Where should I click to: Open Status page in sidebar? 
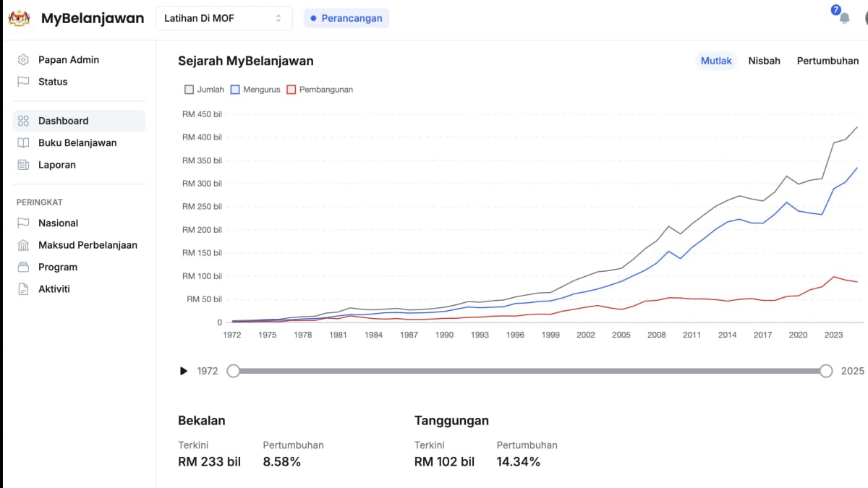coord(79,82)
